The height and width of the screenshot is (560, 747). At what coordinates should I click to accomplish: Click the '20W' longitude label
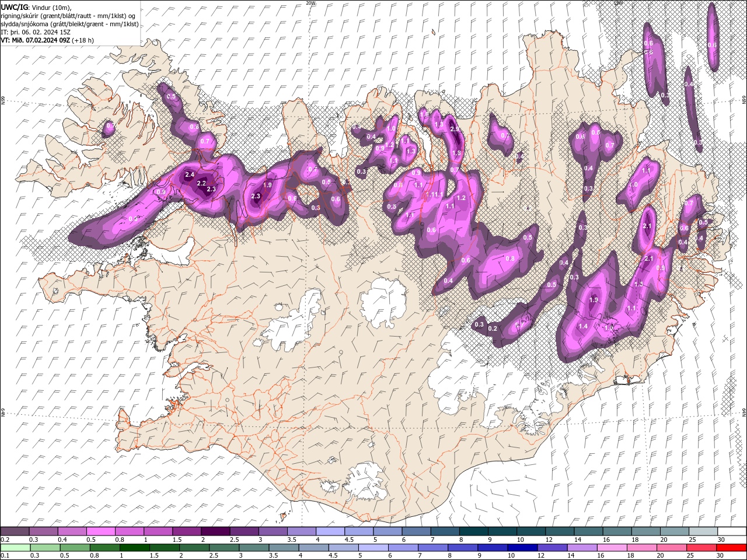coord(311,3)
